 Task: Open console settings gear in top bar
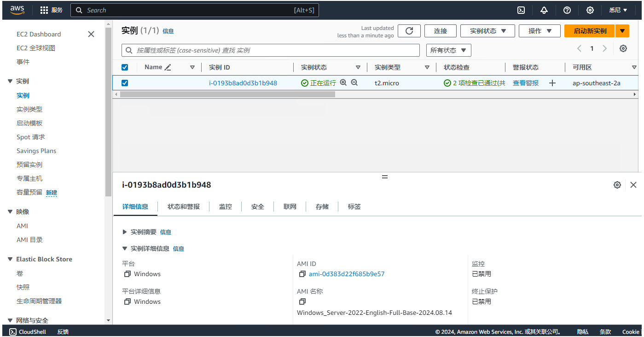pyautogui.click(x=590, y=10)
